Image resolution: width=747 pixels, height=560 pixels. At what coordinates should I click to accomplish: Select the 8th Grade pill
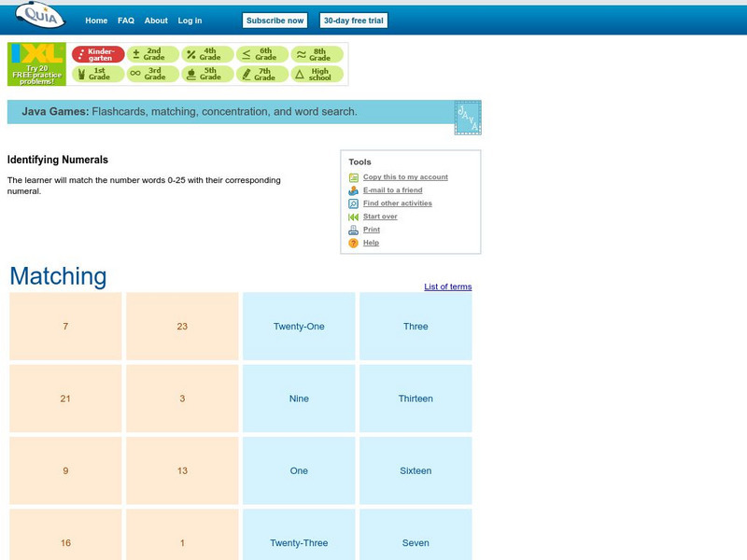coord(317,54)
